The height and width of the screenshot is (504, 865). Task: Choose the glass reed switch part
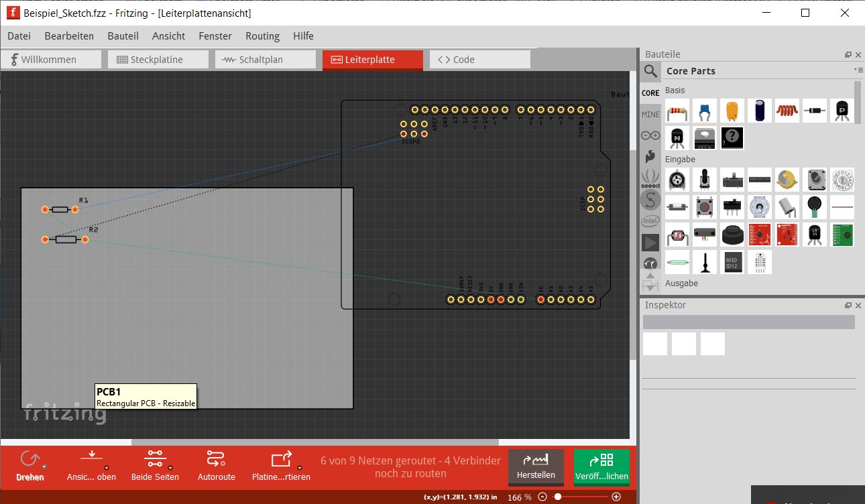[x=678, y=262]
